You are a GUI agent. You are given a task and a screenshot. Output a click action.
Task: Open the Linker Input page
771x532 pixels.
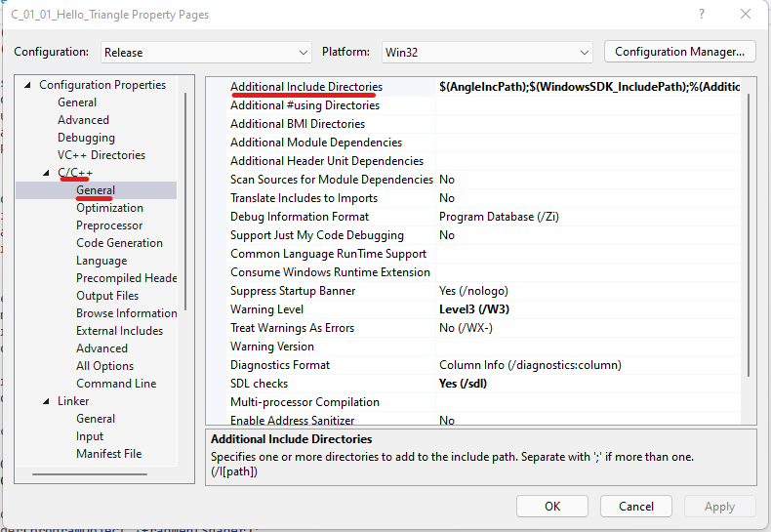coord(90,436)
